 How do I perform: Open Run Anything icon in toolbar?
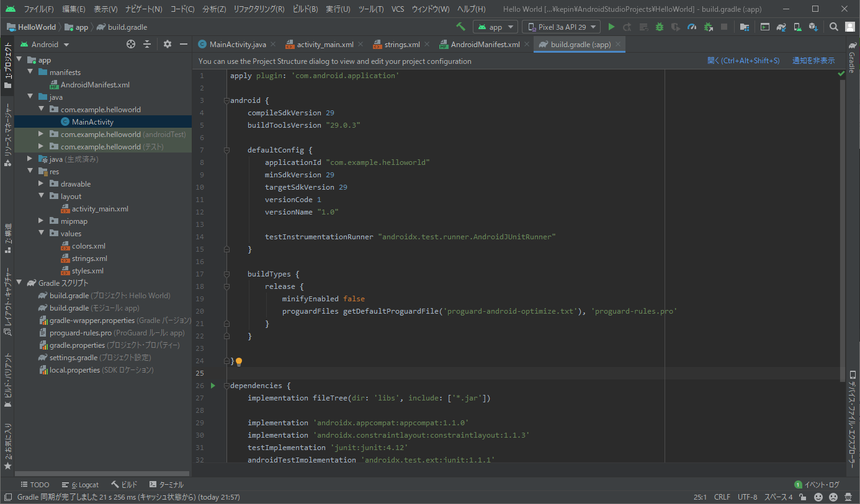click(765, 27)
